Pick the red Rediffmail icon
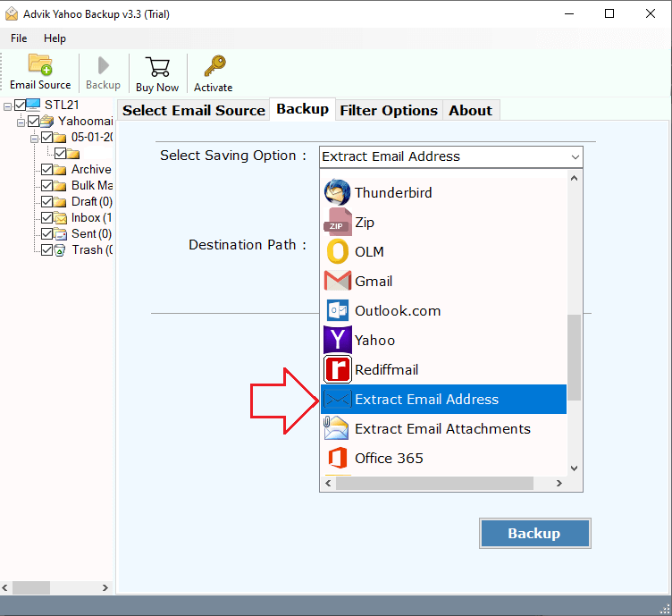The width and height of the screenshot is (672, 616). [337, 369]
